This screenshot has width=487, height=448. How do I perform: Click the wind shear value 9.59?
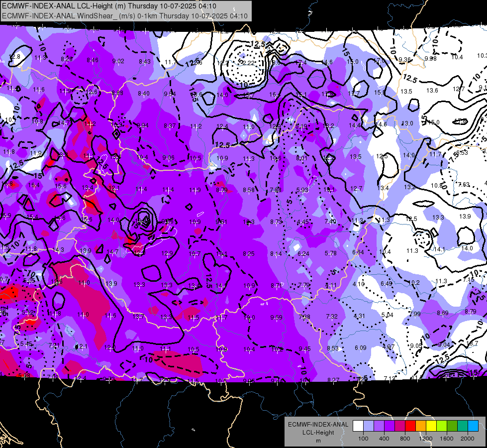[277, 317]
